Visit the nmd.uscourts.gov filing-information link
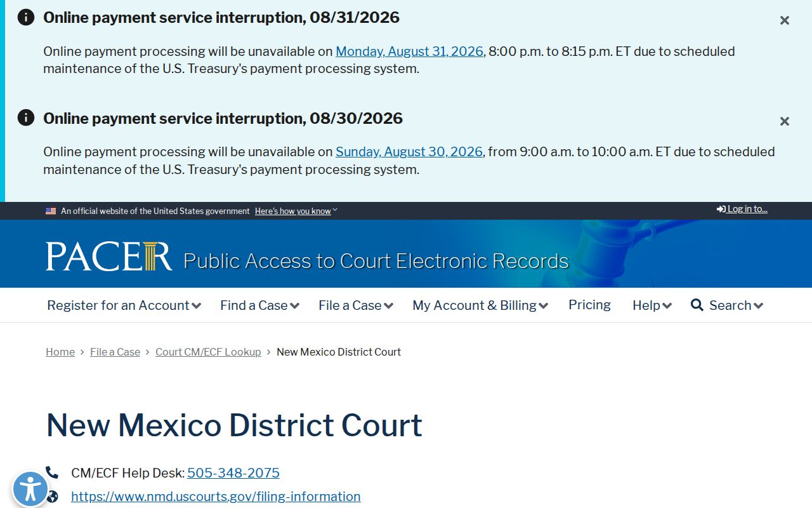 pyautogui.click(x=216, y=497)
